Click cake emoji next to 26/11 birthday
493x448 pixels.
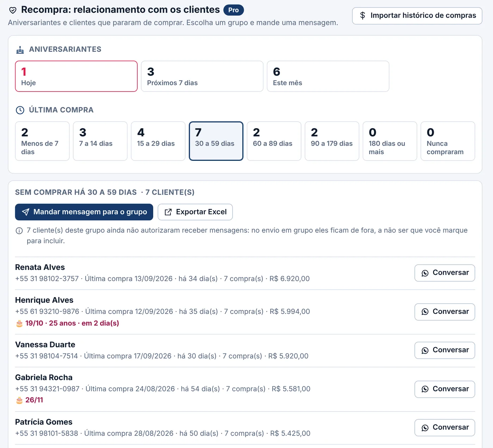[19, 400]
